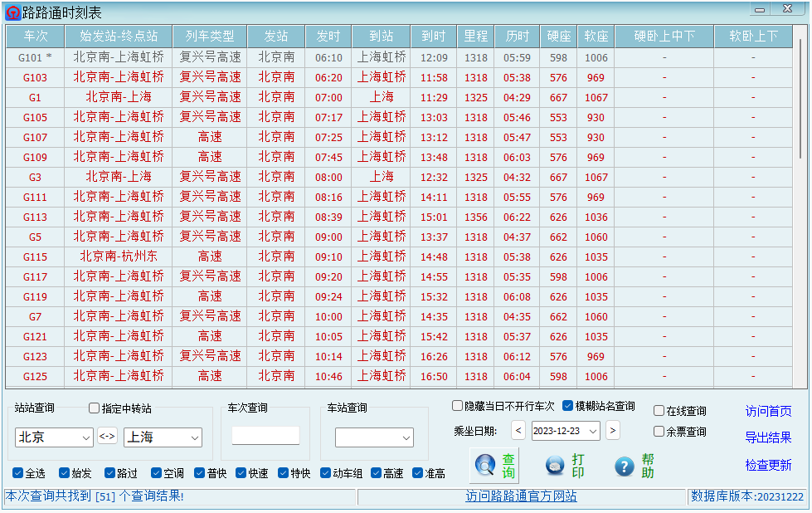
Task: Step to previous date with the < arrow
Action: [x=518, y=431]
